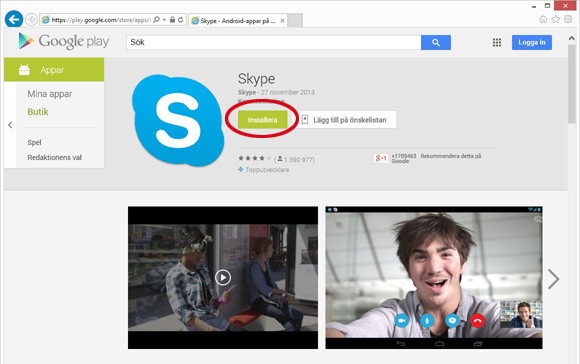Click the large Skype app logo
This screenshot has height=364, width=580.
click(x=178, y=120)
